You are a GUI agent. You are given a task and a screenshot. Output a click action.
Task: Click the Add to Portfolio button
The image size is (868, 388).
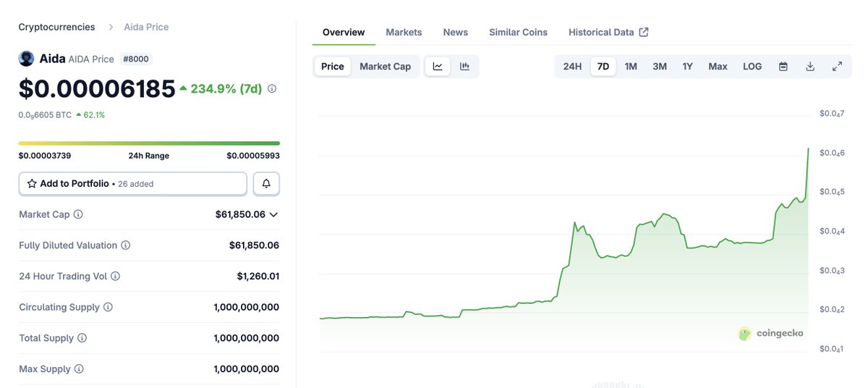[x=132, y=184]
